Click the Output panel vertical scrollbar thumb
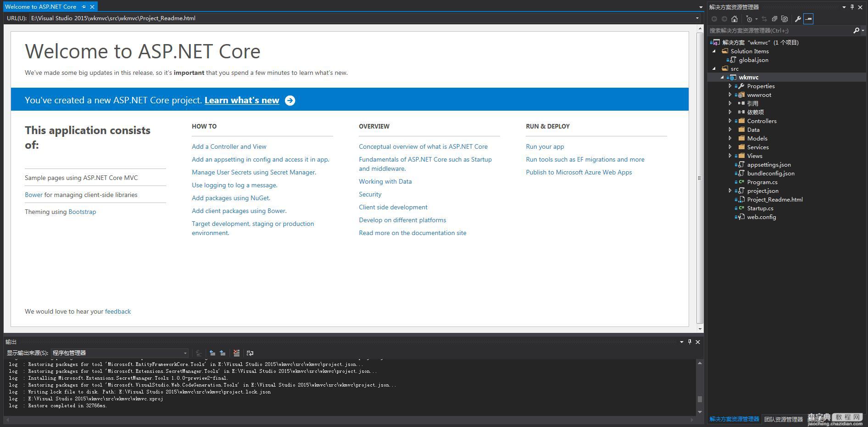This screenshot has height=427, width=868. pyautogui.click(x=700, y=399)
